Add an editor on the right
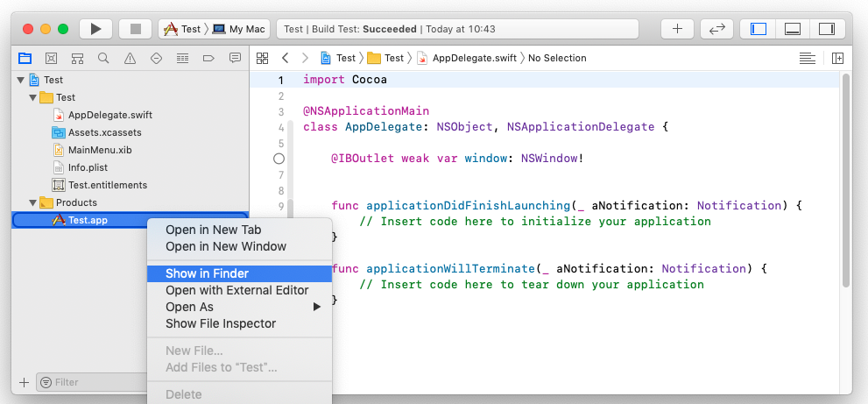The width and height of the screenshot is (868, 404). pos(837,58)
